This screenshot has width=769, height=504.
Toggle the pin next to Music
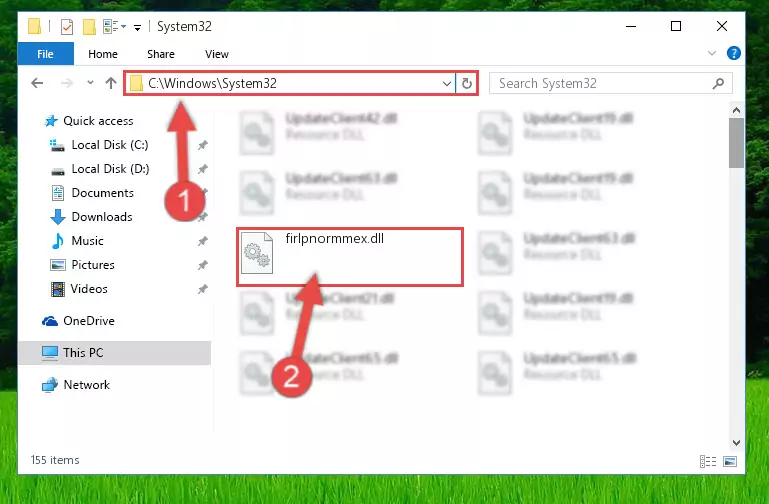tap(203, 241)
